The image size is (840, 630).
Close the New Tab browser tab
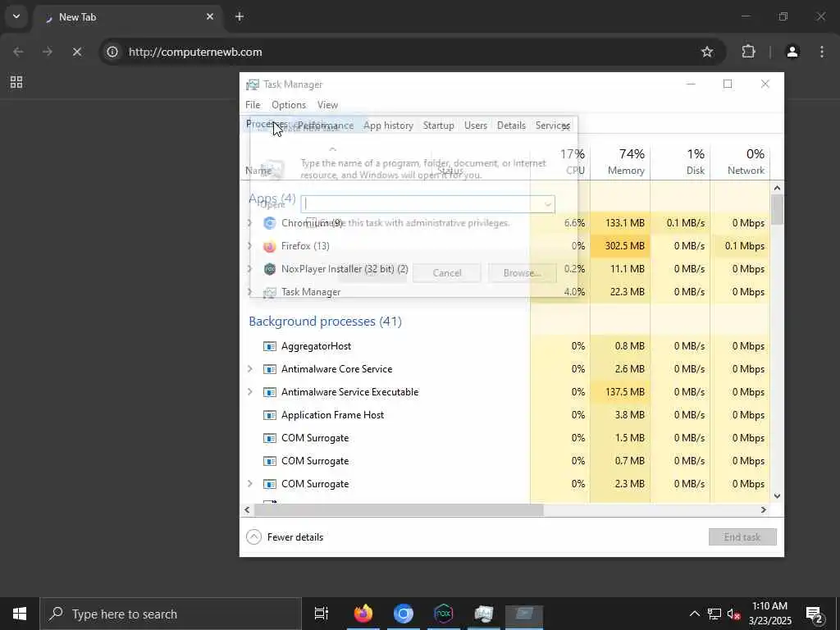210,16
